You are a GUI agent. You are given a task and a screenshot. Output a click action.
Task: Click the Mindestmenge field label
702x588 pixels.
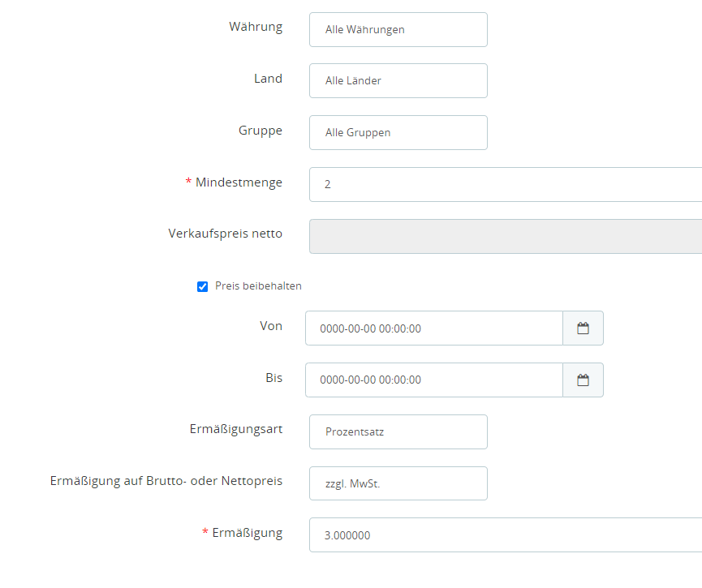[239, 182]
